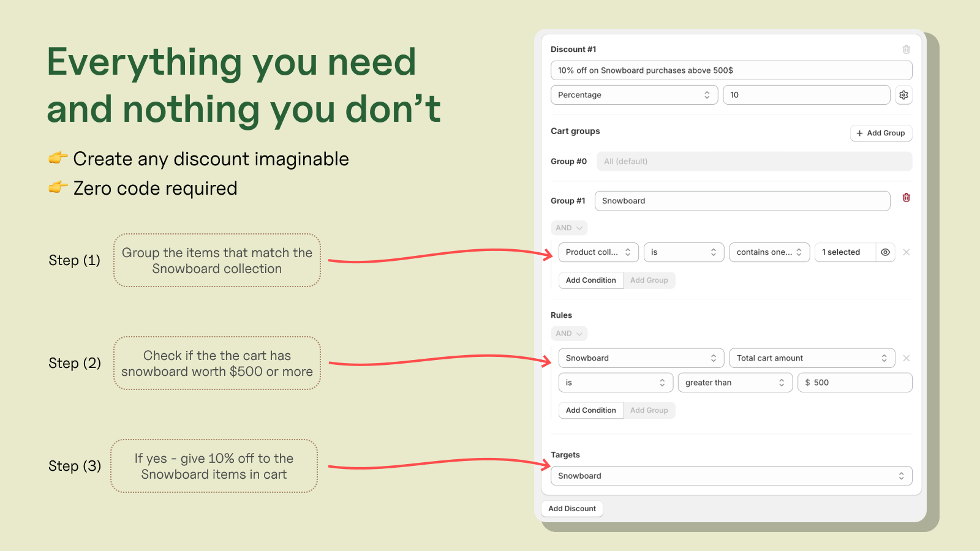This screenshot has height=551, width=980.
Task: Open the Percentage discount type dropdown
Action: tap(634, 95)
